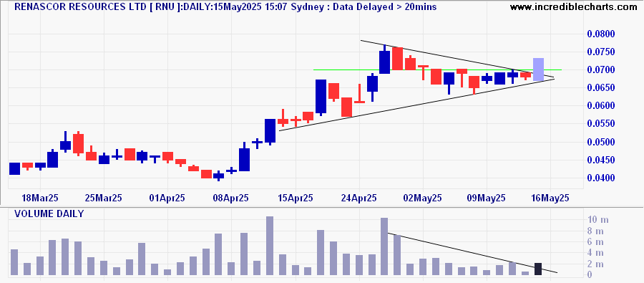
Task: Click the 01Apr25 date label
Action: (167, 198)
